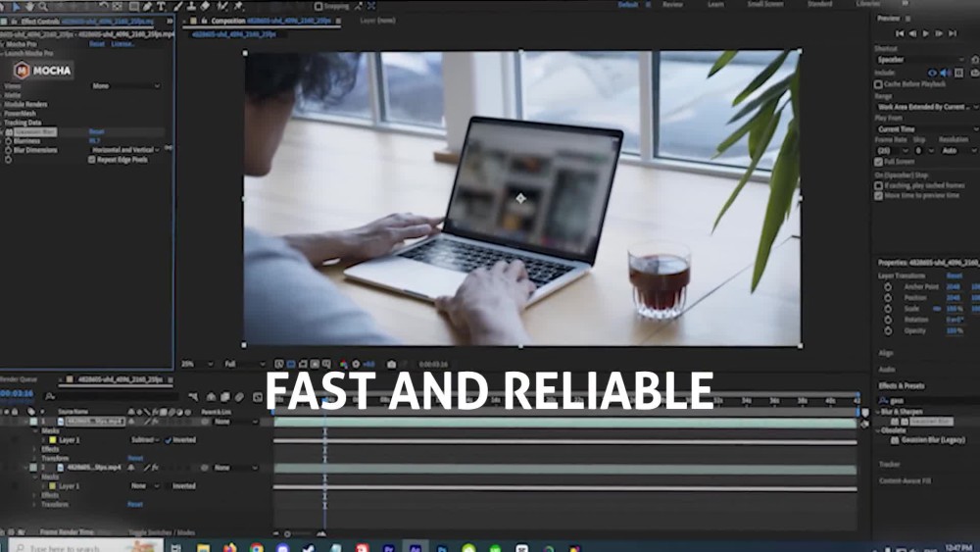
Task: Open Blur Dimensions Horizontal and Vertical dropdown
Action: [x=125, y=150]
